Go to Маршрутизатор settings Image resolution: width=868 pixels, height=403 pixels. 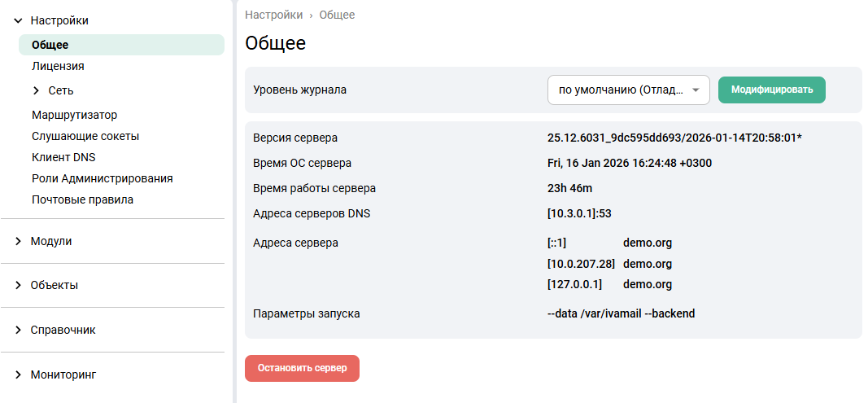74,115
